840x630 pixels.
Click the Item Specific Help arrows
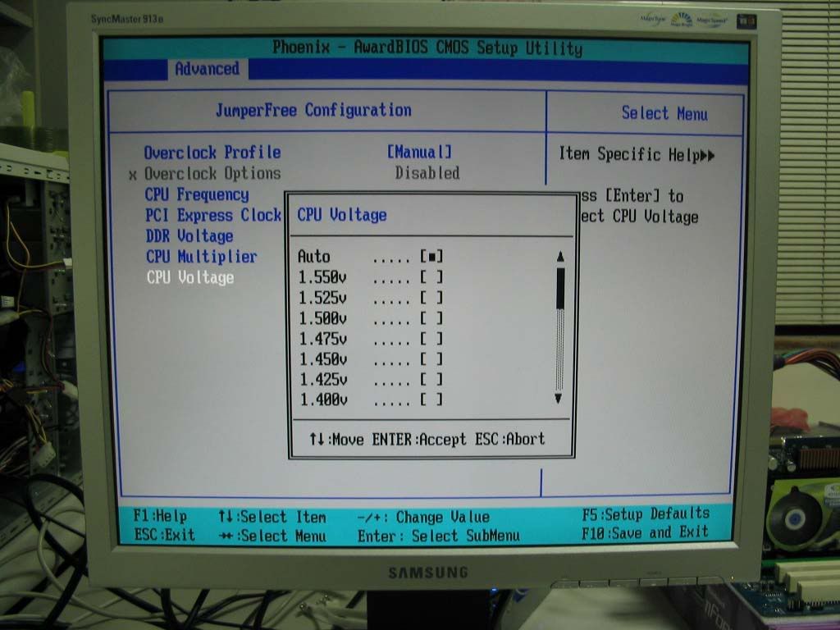click(x=707, y=156)
